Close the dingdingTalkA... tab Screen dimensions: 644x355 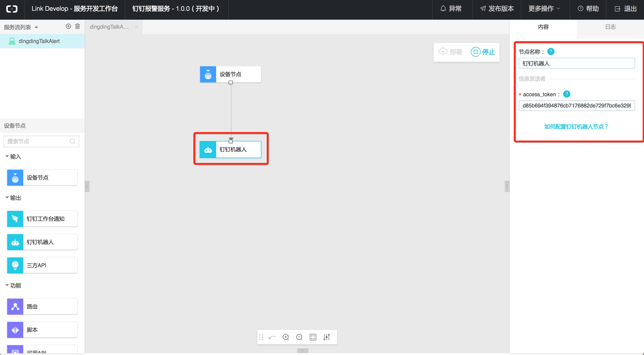coord(136,27)
